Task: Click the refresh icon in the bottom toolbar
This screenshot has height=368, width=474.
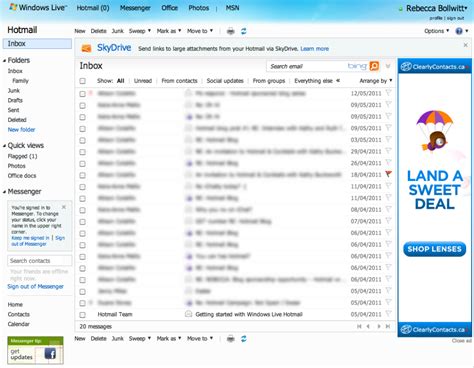Action: click(244, 339)
